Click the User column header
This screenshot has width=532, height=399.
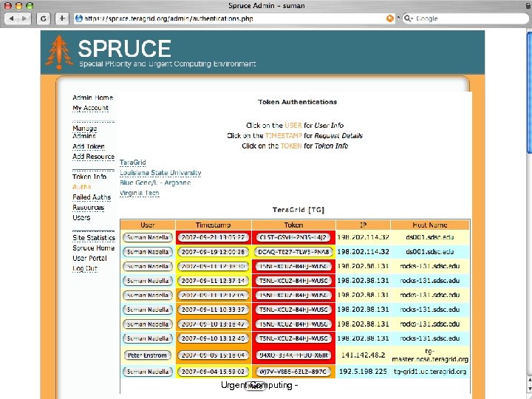coord(148,225)
